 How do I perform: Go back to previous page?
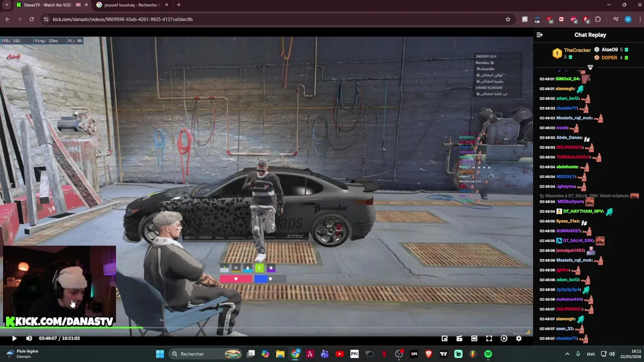click(x=7, y=19)
